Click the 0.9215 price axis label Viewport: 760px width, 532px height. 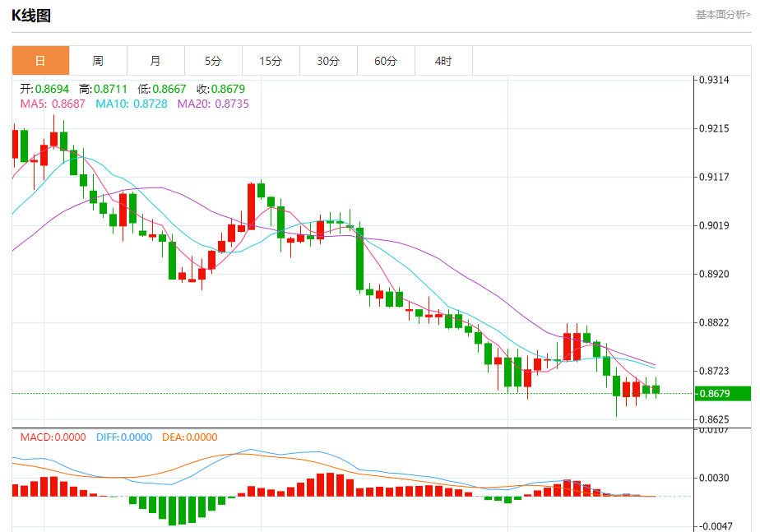click(714, 128)
